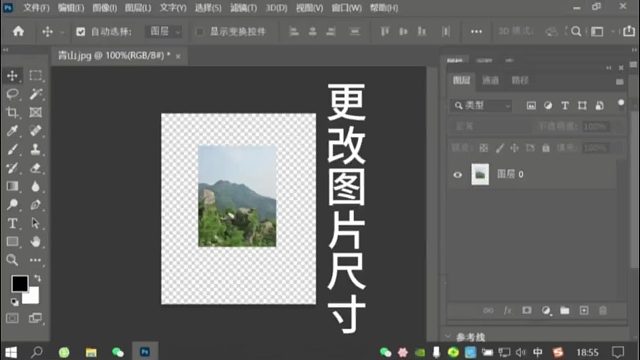The image size is (640, 360).
Task: Go to the Home screen
Action: click(18, 31)
